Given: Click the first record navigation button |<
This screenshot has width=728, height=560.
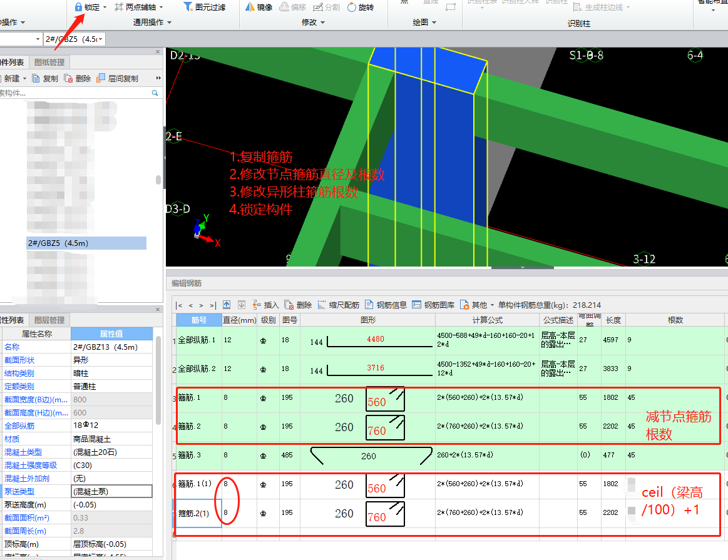Looking at the screenshot, I should (179, 305).
